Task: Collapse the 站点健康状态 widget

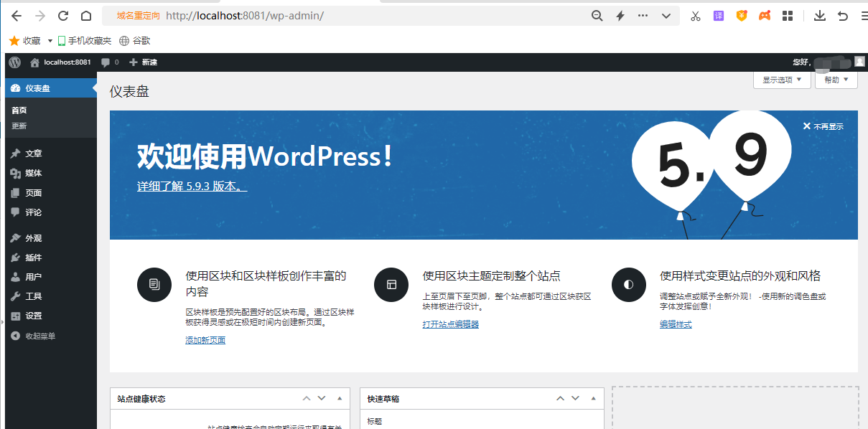Action: tap(338, 398)
